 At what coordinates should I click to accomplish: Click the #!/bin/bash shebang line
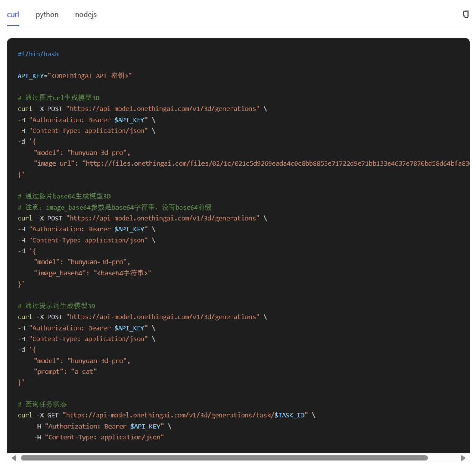[38, 54]
